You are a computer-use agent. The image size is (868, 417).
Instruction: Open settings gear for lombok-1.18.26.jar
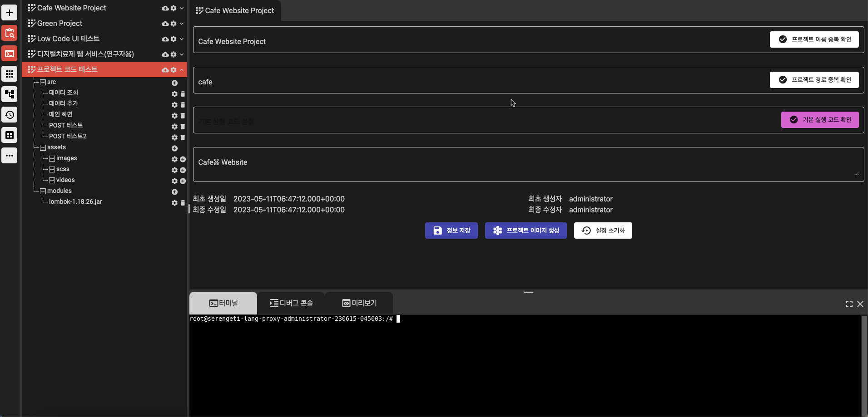coord(174,203)
